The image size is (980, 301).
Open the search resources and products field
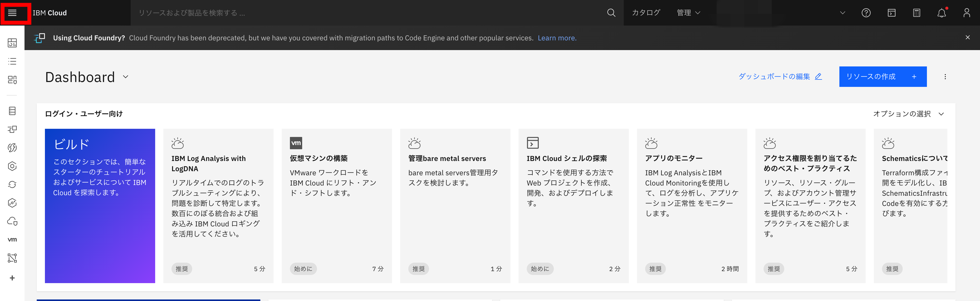pos(228,13)
